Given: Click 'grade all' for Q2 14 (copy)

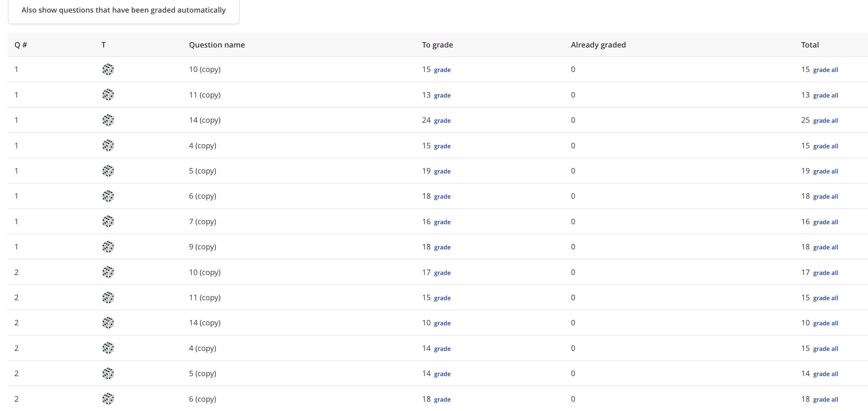Looking at the screenshot, I should click(x=826, y=323).
